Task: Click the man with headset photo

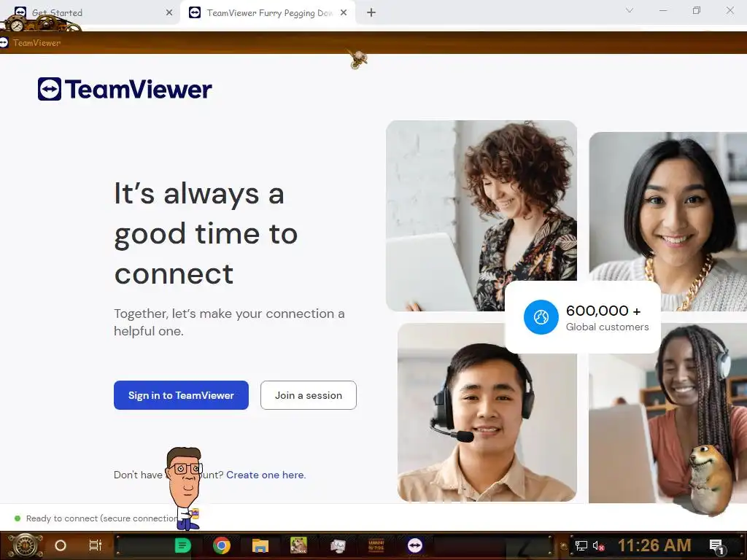Action: pos(487,413)
